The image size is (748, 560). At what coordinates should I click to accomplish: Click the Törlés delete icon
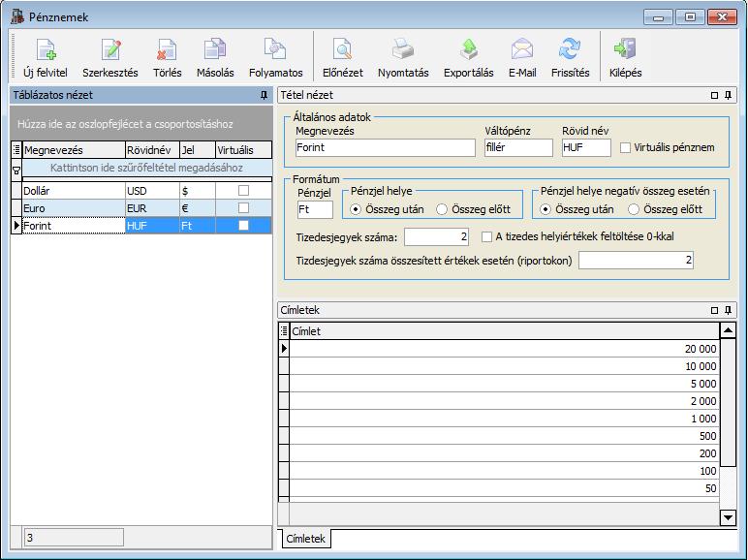coord(167,49)
